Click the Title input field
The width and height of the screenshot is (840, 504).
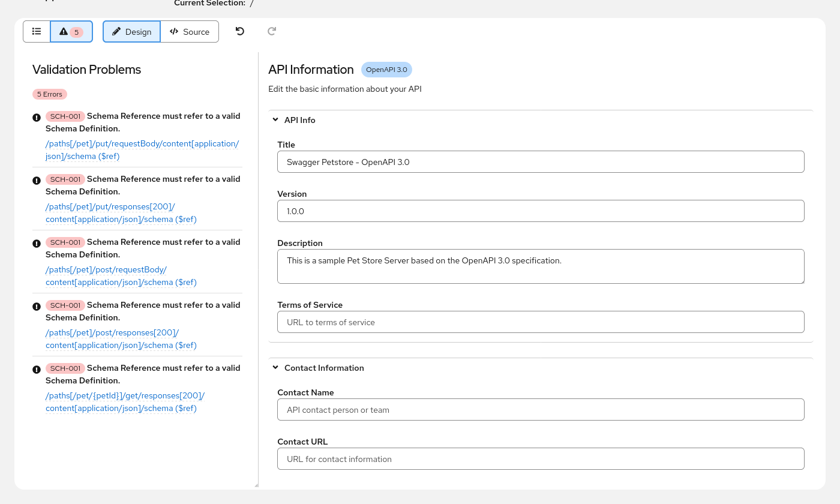point(541,162)
